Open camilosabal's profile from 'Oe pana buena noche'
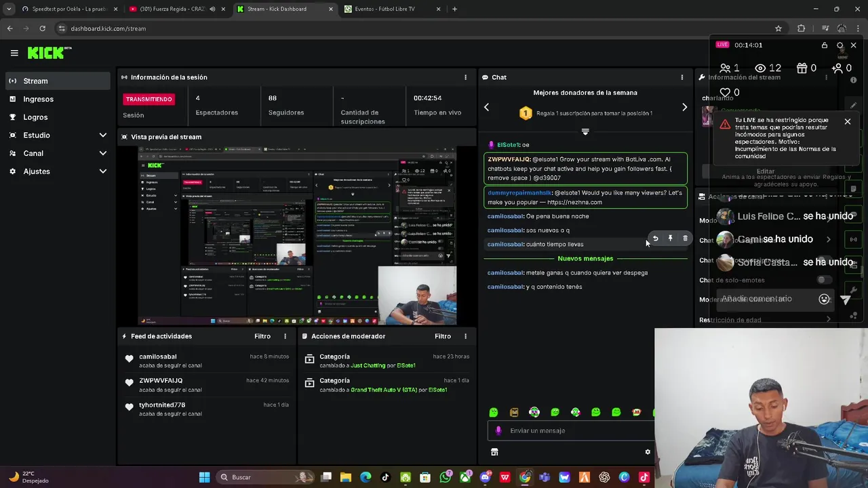 click(505, 216)
